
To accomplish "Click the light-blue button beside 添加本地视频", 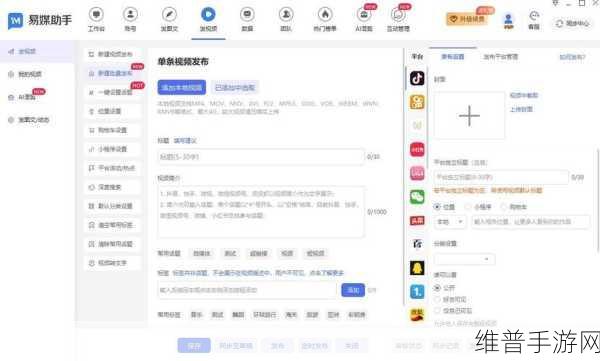I will (235, 88).
